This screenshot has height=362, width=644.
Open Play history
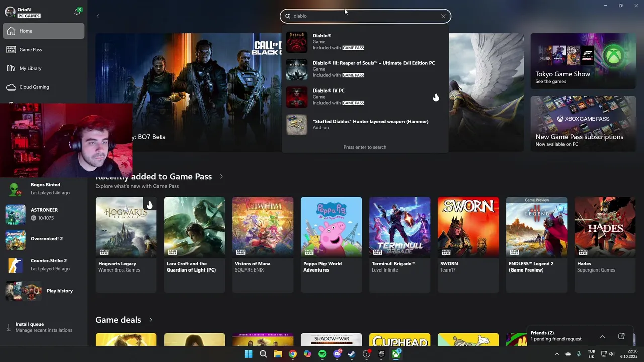point(43,291)
